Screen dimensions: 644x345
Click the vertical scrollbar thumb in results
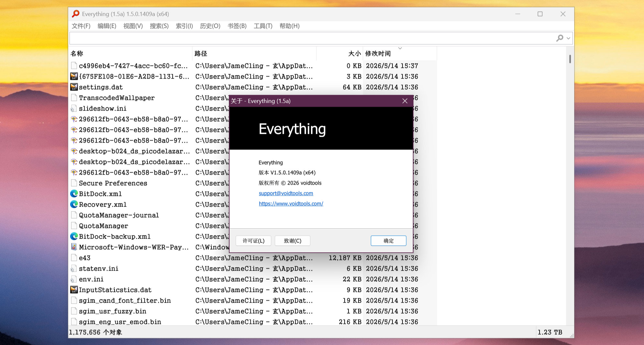570,59
